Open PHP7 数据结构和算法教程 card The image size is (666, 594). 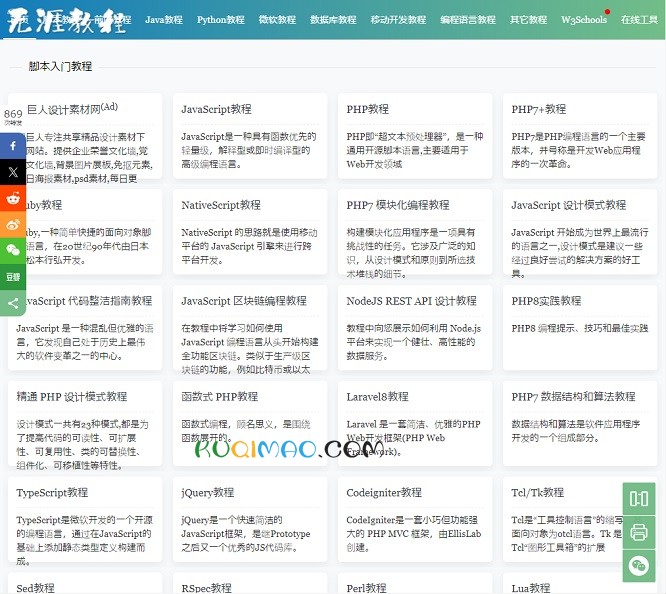(x=580, y=424)
